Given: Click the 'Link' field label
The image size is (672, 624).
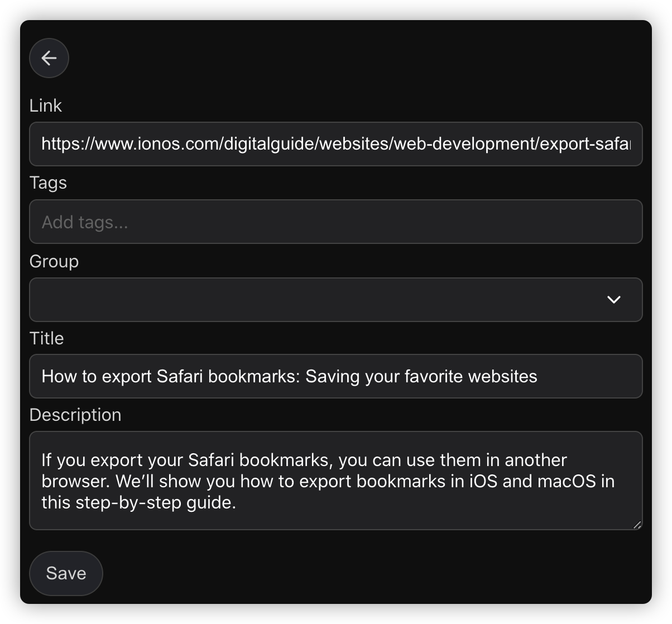Looking at the screenshot, I should pos(45,105).
